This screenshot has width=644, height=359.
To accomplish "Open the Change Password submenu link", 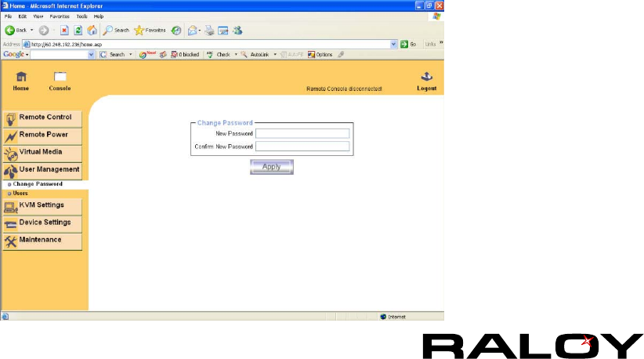I will pyautogui.click(x=38, y=184).
